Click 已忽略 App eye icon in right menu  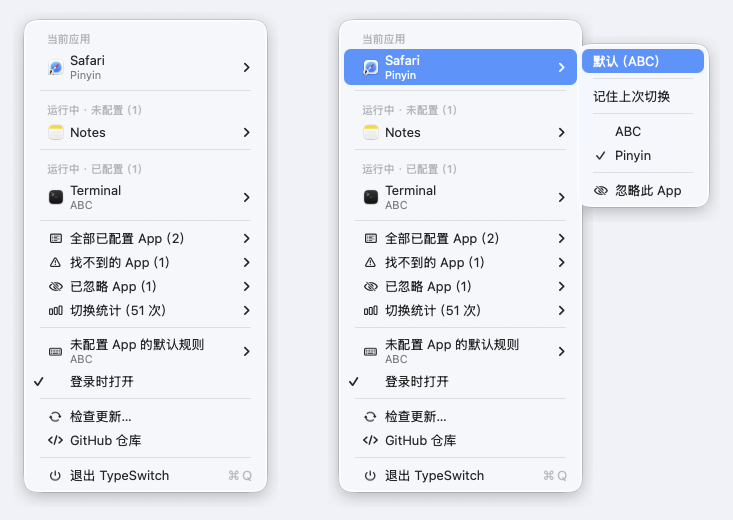coord(371,286)
